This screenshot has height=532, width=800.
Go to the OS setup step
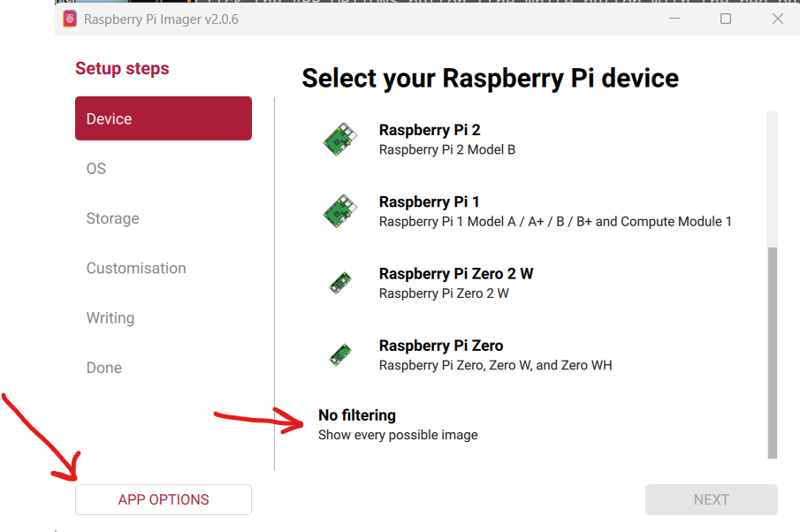point(96,169)
